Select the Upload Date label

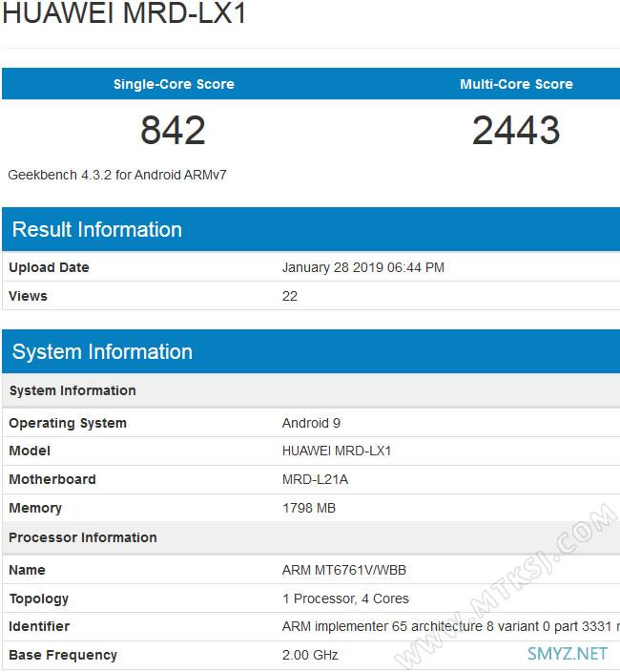click(49, 267)
